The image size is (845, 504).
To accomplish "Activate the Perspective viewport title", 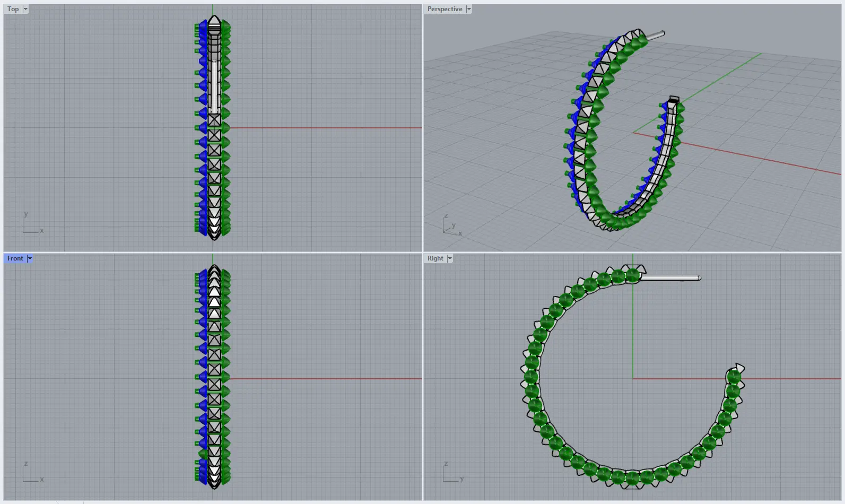I will click(x=445, y=9).
